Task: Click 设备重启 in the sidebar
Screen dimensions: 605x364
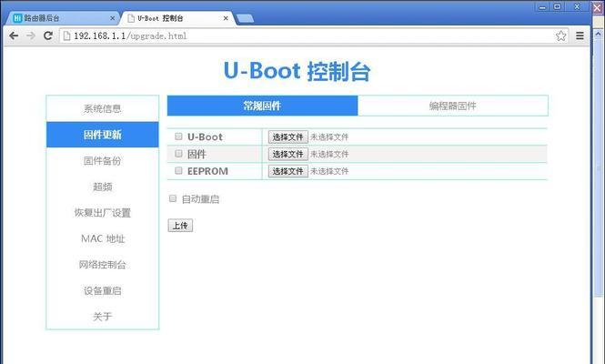Action: click(102, 290)
